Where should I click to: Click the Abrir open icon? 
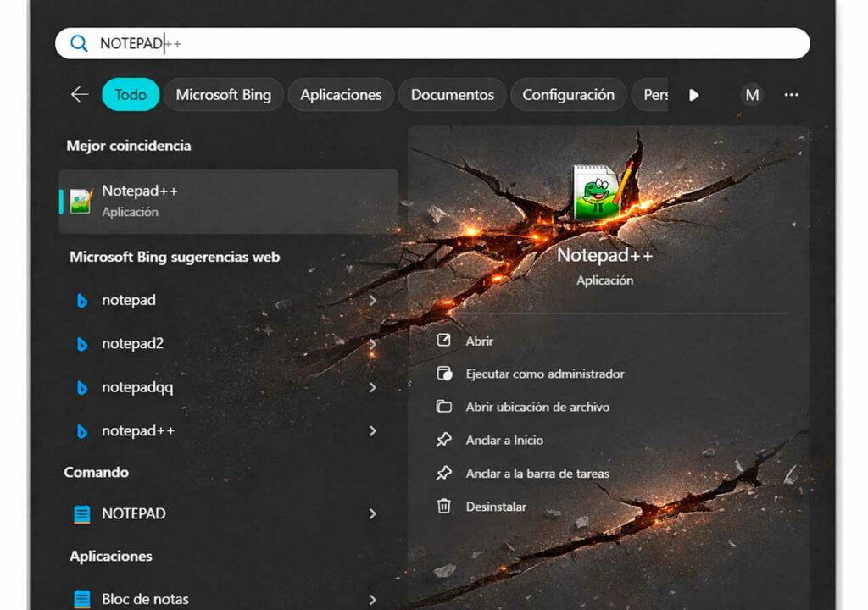(443, 341)
